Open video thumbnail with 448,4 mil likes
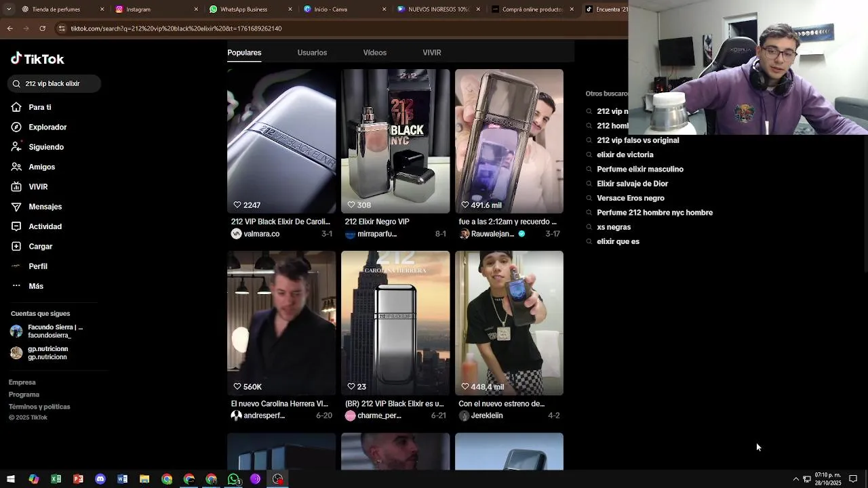Screen dimensions: 868x488 (x=509, y=323)
